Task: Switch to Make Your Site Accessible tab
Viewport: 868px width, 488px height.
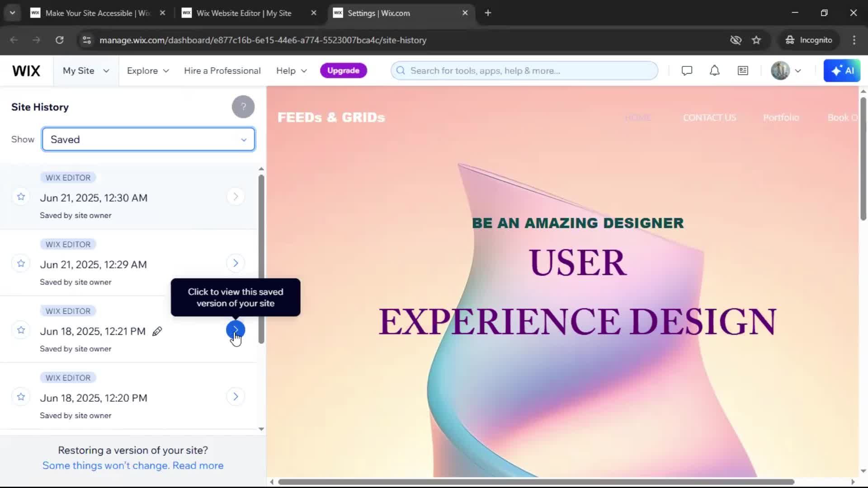Action: point(98,13)
